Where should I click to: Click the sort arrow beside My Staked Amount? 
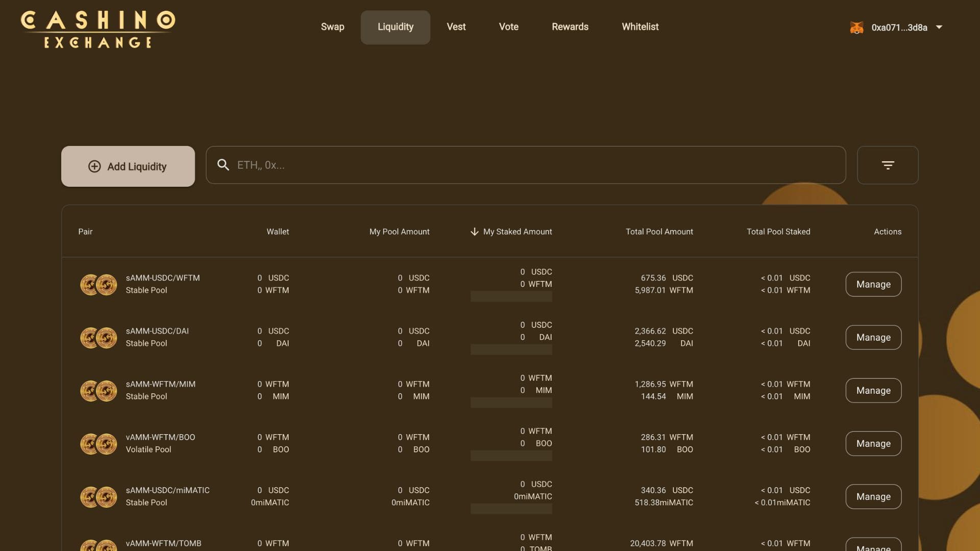tap(474, 232)
